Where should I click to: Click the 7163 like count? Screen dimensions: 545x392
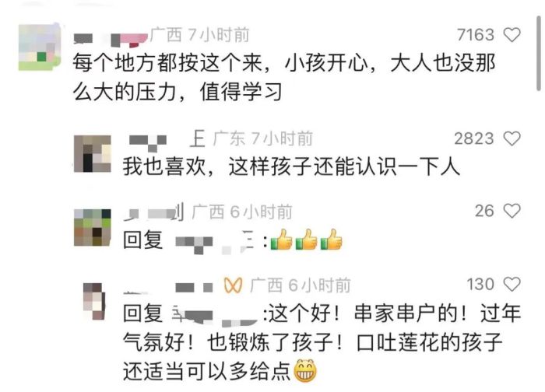point(475,35)
